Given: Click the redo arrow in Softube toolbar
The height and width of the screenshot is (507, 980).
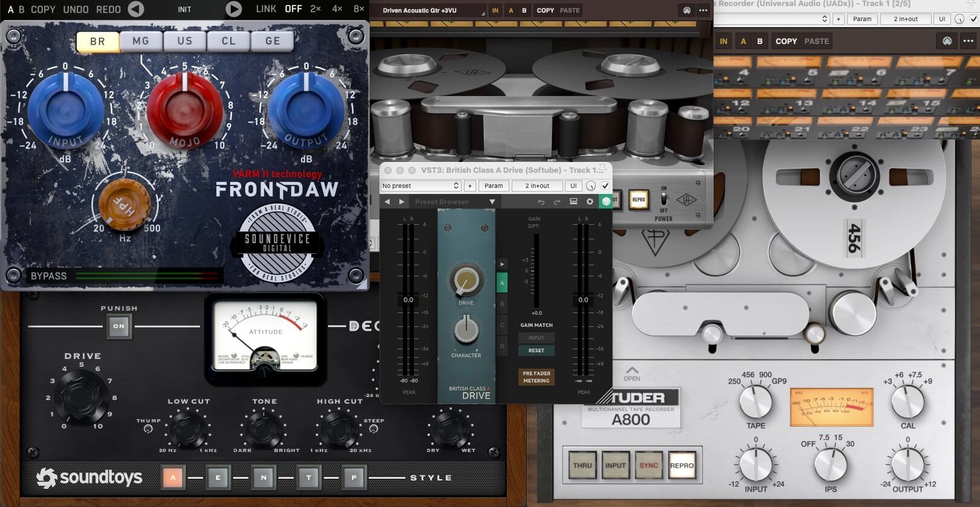Looking at the screenshot, I should [557, 202].
